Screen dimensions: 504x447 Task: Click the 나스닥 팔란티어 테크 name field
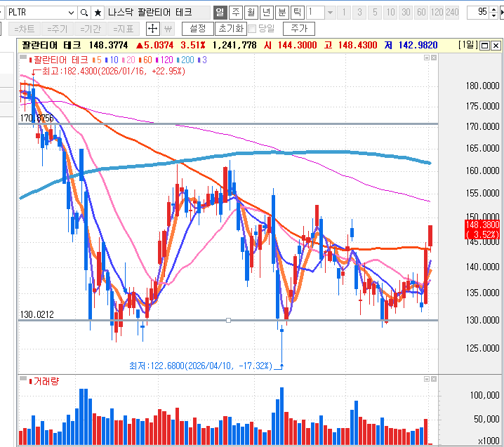click(x=158, y=13)
